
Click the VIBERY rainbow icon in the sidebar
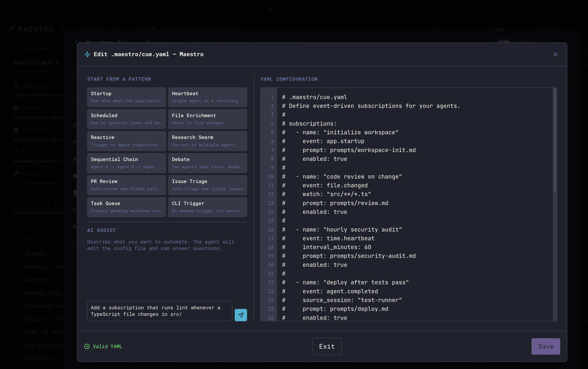pyautogui.click(x=16, y=174)
